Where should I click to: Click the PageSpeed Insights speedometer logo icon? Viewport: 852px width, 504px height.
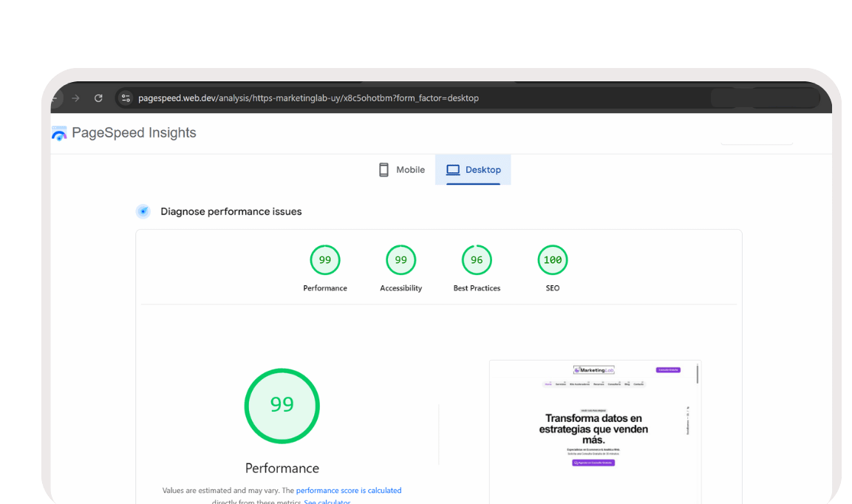coord(58,132)
